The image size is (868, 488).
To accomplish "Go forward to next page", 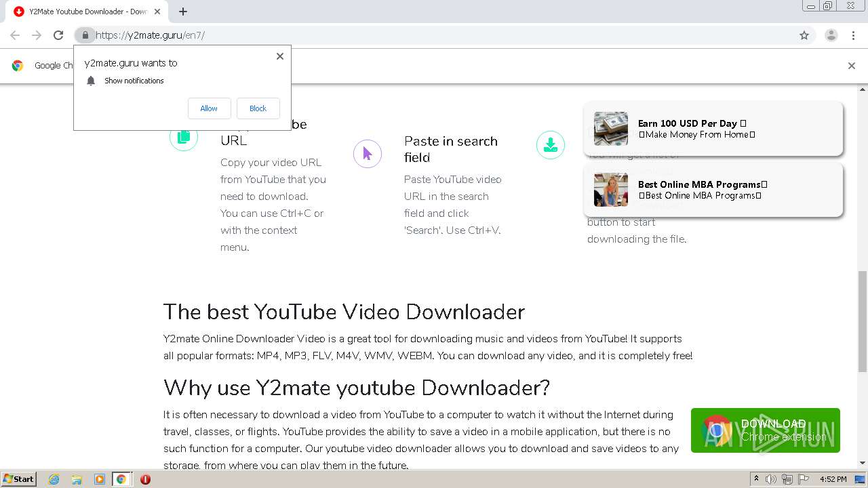I will [x=37, y=35].
